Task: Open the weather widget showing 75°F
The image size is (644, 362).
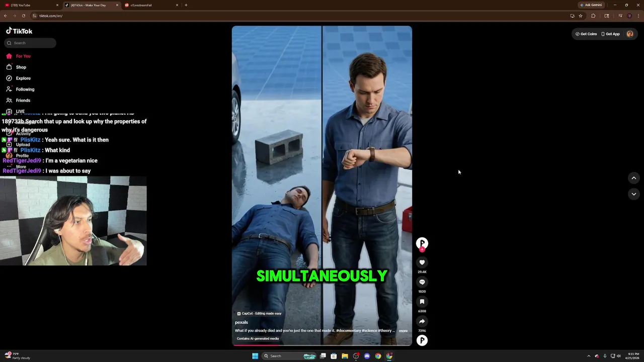Action: [x=18, y=356]
